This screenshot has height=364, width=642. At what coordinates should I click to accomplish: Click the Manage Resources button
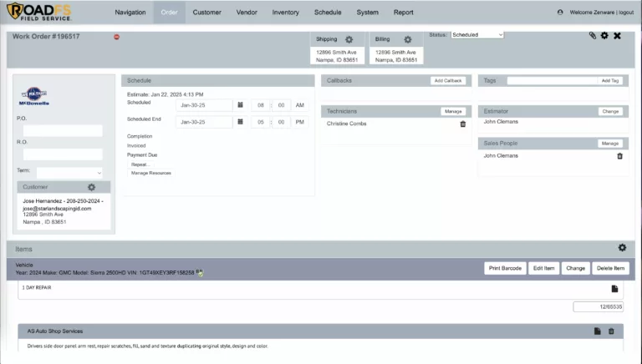[x=150, y=173]
